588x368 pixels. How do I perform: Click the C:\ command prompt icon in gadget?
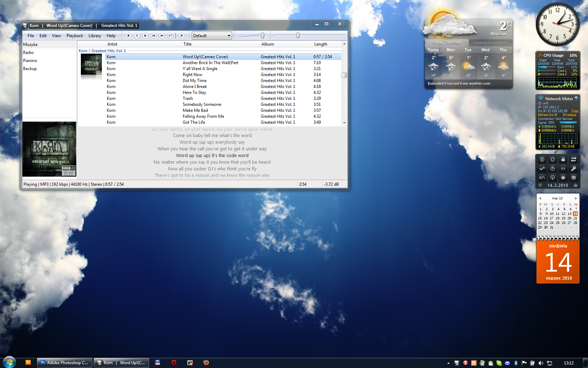pyautogui.click(x=542, y=178)
